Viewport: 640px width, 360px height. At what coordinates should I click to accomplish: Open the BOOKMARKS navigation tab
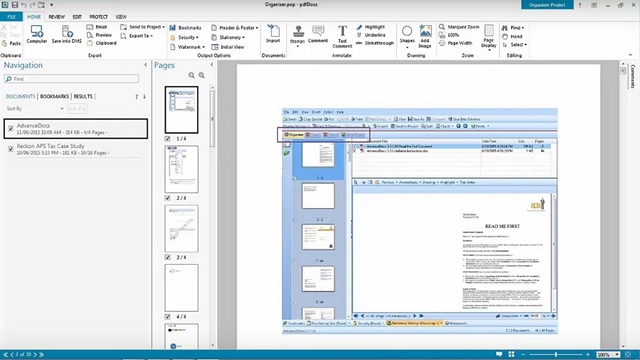pos(54,96)
